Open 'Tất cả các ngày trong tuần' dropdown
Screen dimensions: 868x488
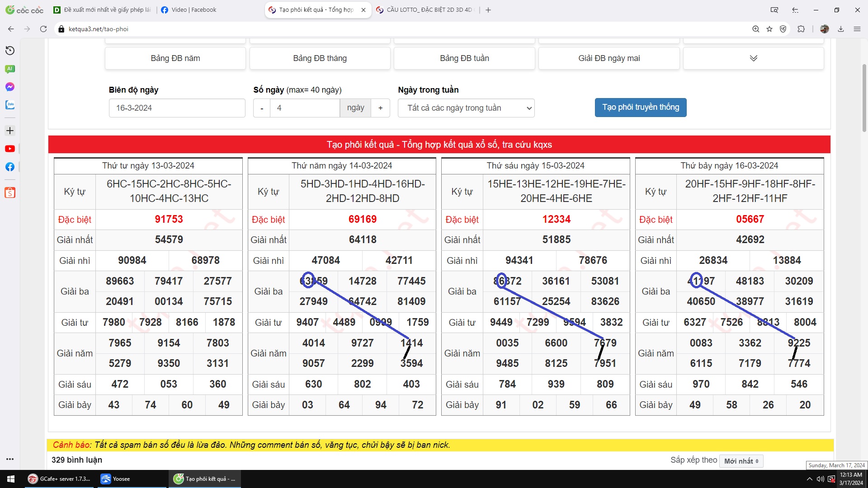coord(466,108)
